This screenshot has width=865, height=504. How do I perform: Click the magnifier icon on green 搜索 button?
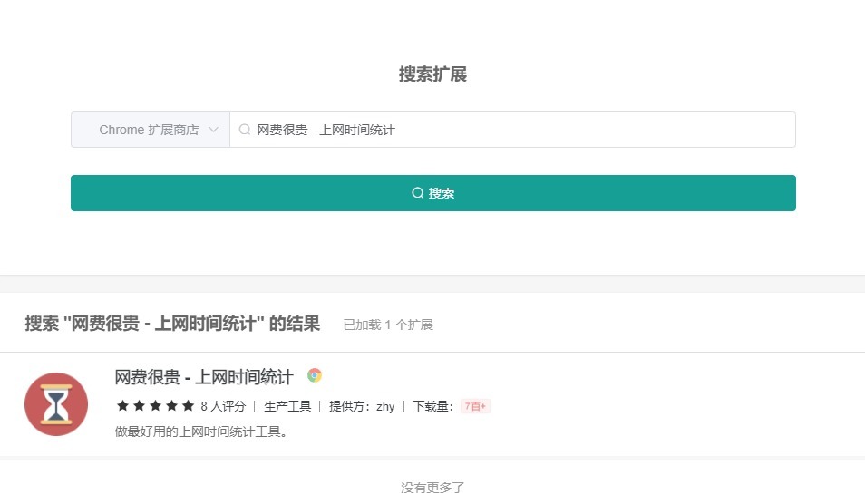tap(417, 193)
